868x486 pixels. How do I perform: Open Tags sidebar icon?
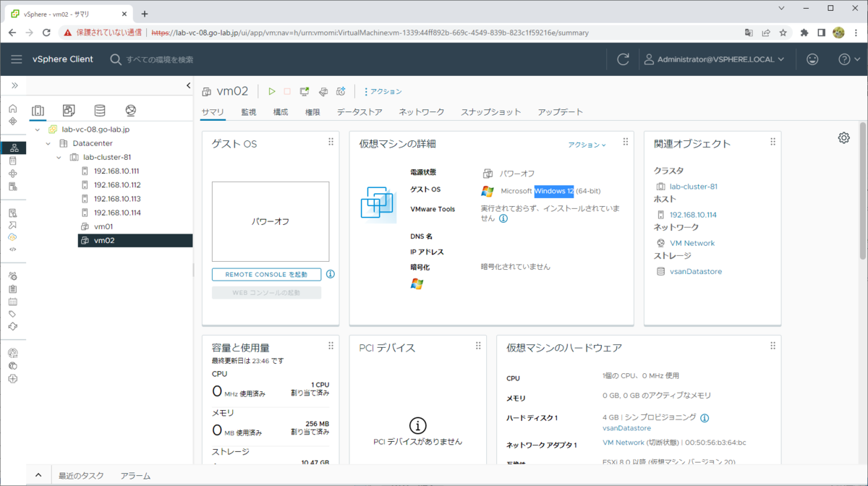[13, 314]
